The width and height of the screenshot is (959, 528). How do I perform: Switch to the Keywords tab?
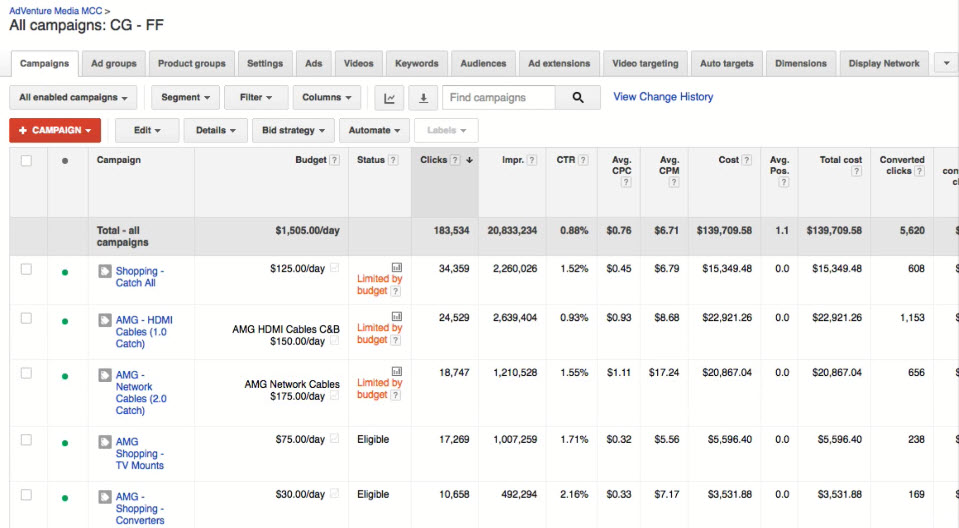[416, 64]
